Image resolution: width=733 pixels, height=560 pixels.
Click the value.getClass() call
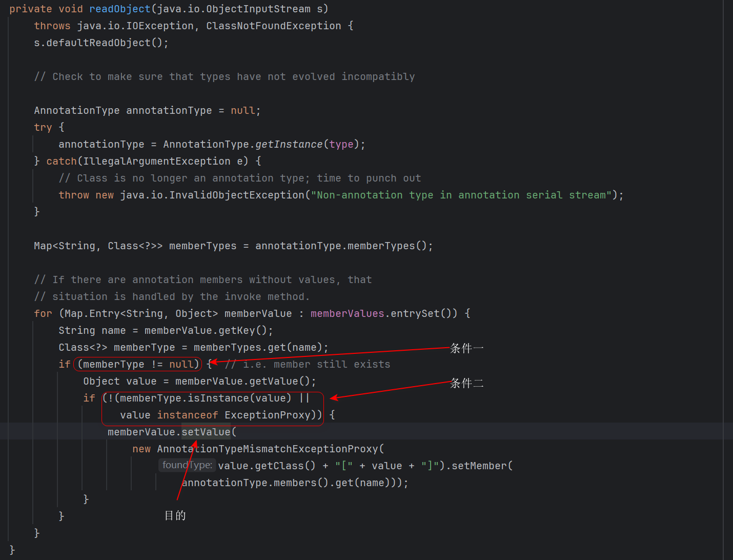point(267,466)
